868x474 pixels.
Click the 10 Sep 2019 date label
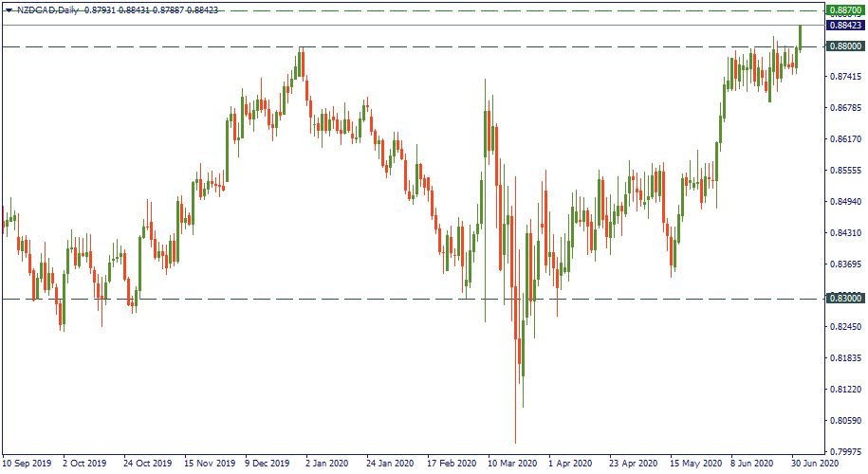click(27, 465)
